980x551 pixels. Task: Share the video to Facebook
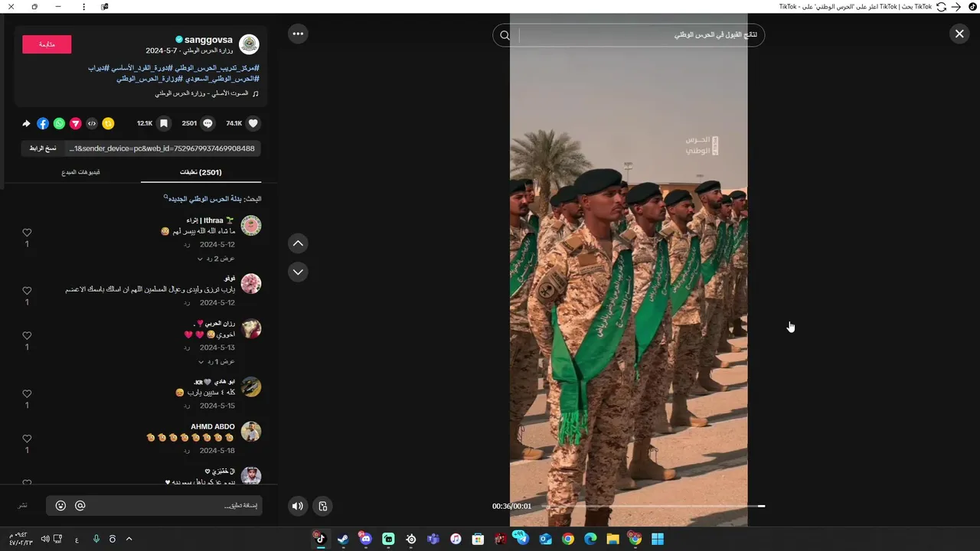43,123
